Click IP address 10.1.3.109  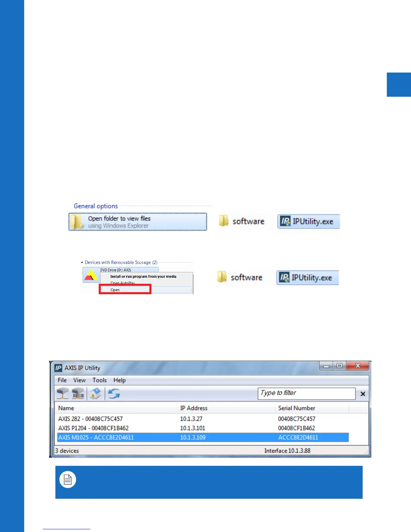click(193, 437)
